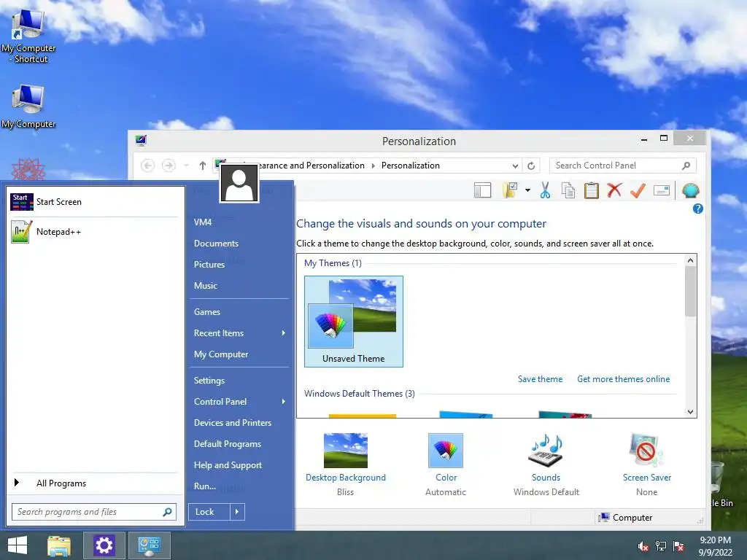747x560 pixels.
Task: Click the Back navigation arrow
Action: pos(147,166)
